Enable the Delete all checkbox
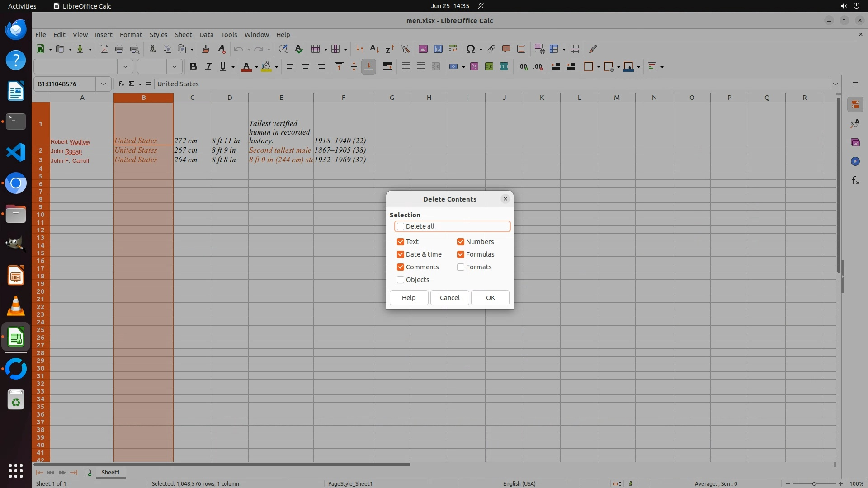Screen dimensions: 868x488 401,226
